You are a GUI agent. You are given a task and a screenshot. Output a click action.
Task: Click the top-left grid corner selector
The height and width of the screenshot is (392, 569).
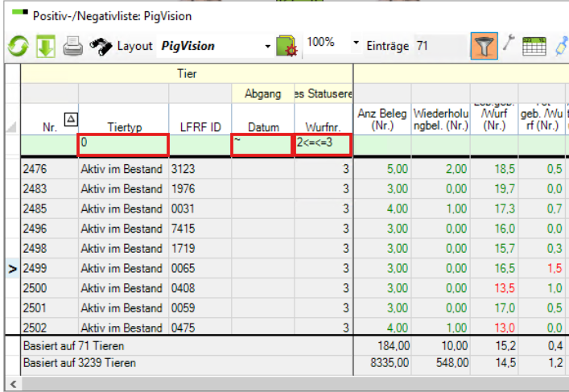(x=13, y=126)
